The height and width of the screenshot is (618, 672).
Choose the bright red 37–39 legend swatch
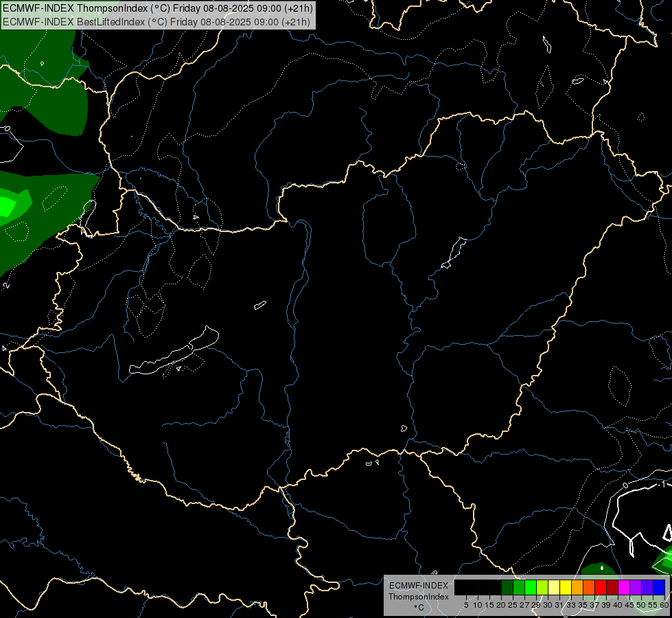[601, 587]
